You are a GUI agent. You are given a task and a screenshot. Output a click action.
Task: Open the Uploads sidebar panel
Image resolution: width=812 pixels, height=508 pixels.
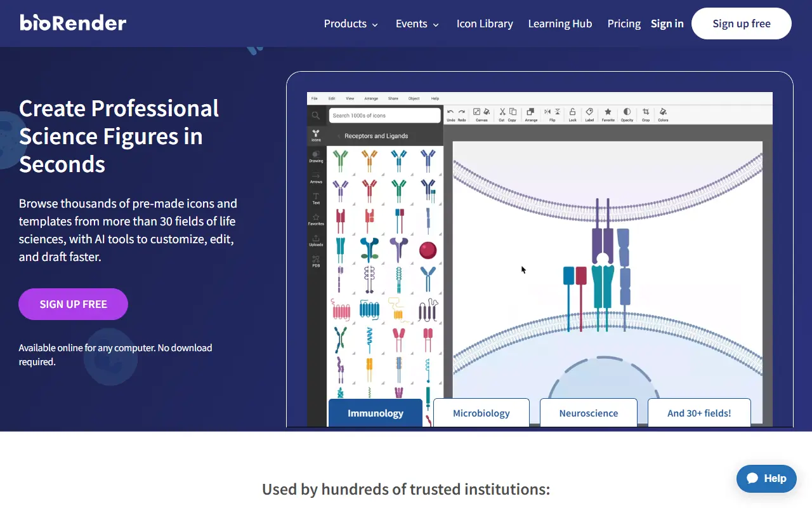coord(316,240)
